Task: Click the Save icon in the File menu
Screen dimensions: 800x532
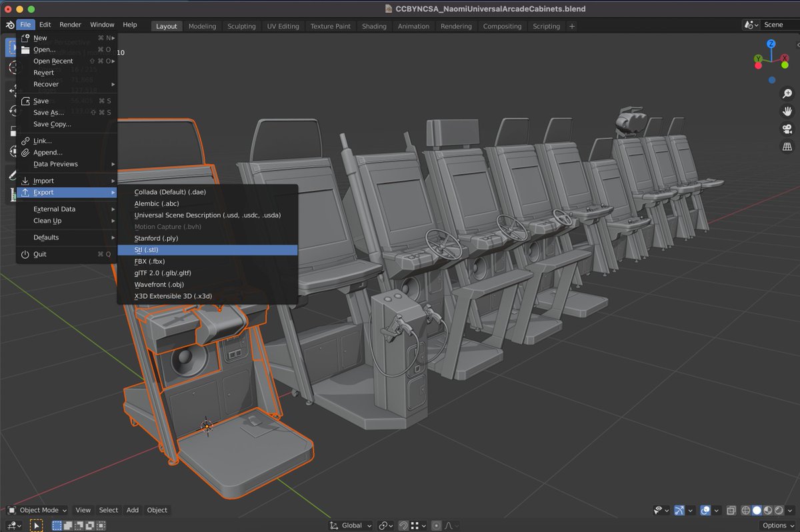Action: [x=25, y=101]
